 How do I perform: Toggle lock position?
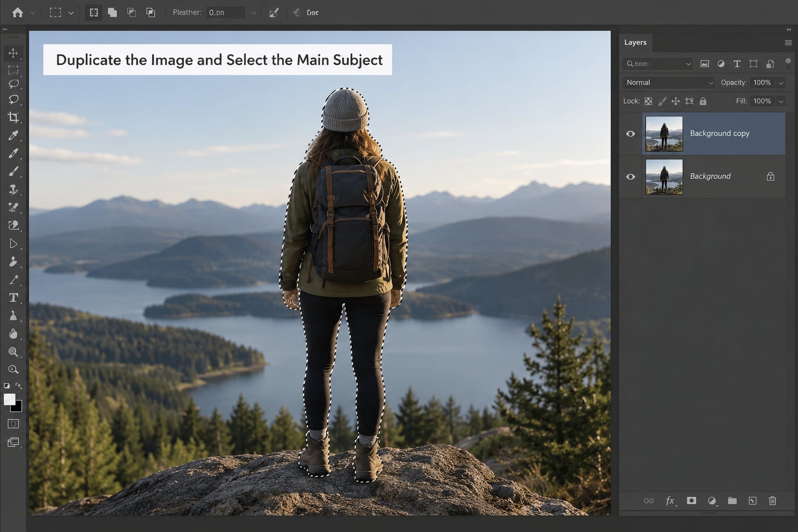[675, 101]
